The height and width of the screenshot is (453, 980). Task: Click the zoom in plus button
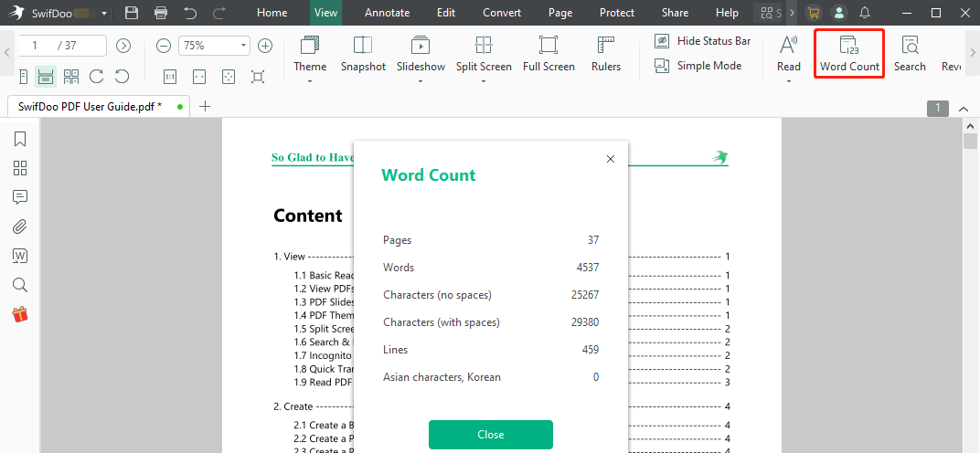pos(266,45)
